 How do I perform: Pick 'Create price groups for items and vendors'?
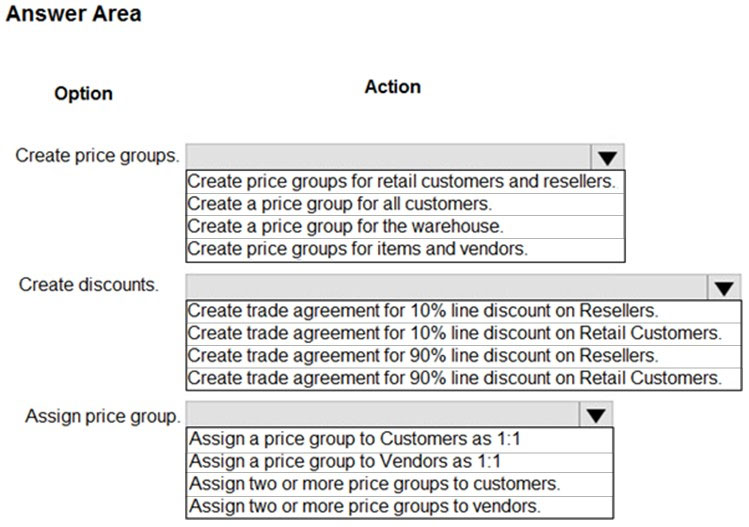click(x=405, y=249)
